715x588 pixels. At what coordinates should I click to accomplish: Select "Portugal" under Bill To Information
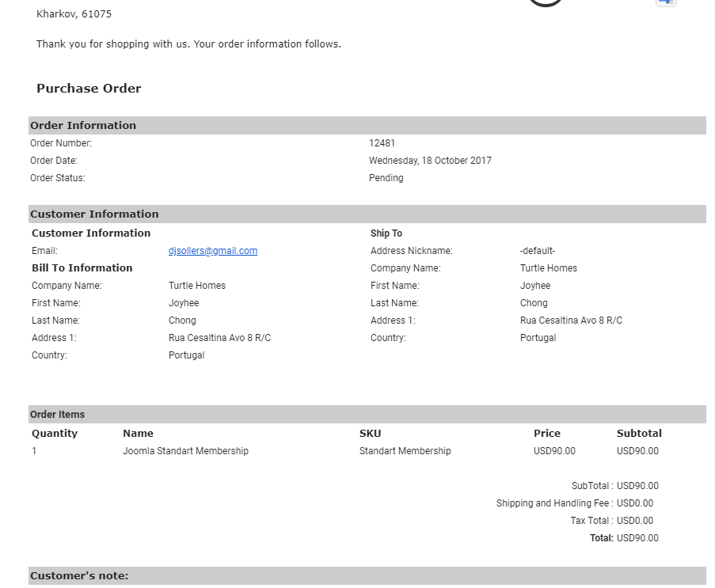coord(187,355)
